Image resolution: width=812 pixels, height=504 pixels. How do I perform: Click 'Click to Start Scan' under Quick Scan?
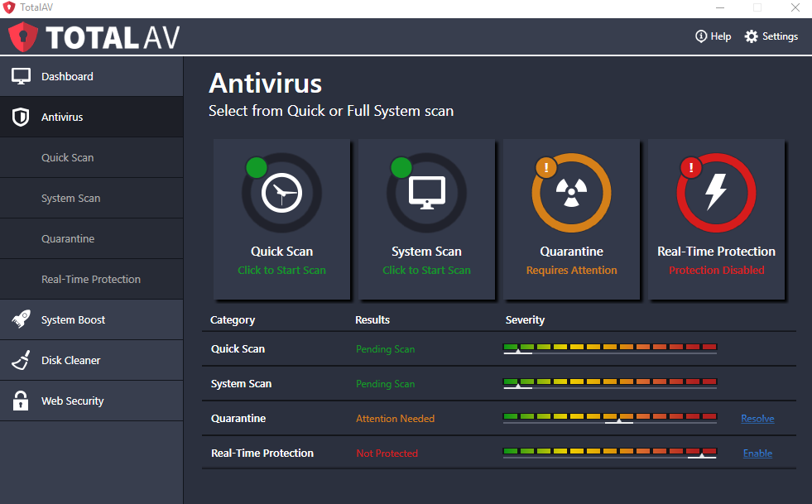(x=281, y=270)
